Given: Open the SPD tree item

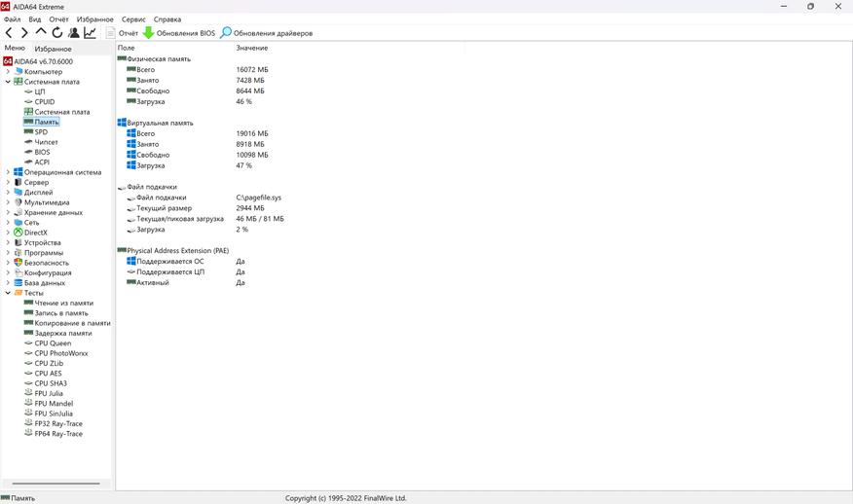Looking at the screenshot, I should coord(41,132).
